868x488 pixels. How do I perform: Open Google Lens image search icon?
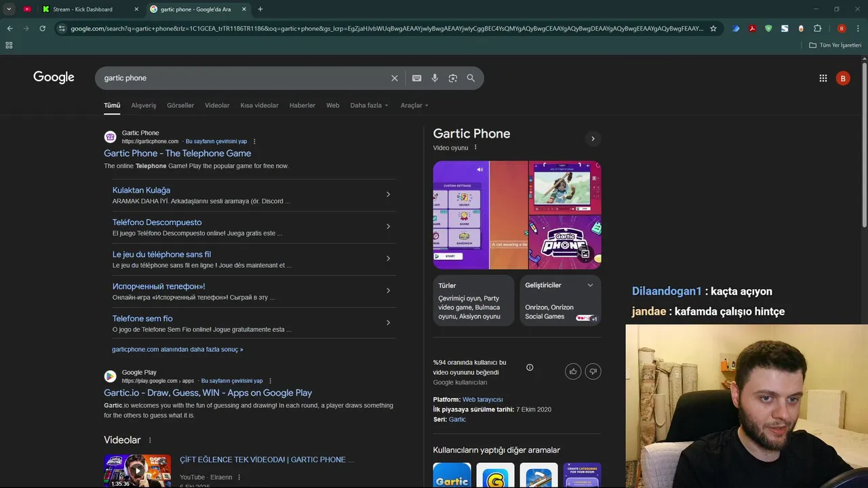(x=453, y=78)
